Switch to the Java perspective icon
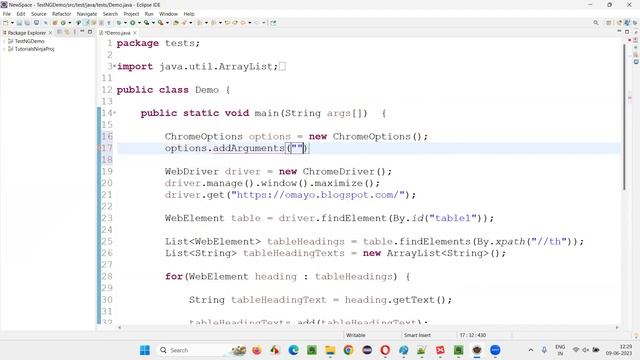This screenshot has width=640, height=360. tap(627, 23)
